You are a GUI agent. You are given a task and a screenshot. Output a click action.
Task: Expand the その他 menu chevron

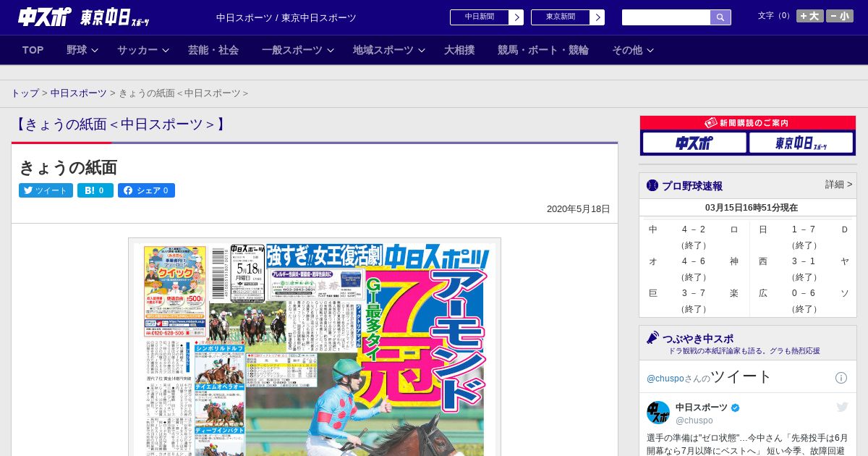coord(650,51)
